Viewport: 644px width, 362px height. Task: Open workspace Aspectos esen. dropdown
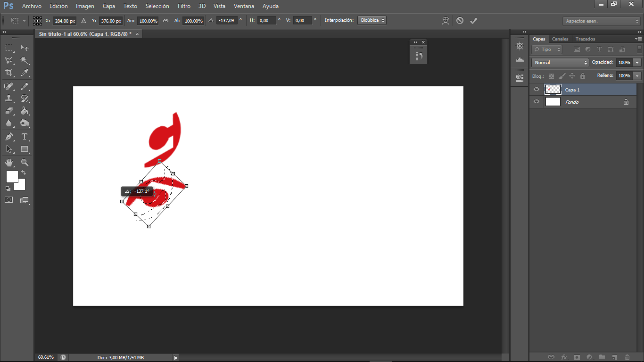[x=602, y=21]
